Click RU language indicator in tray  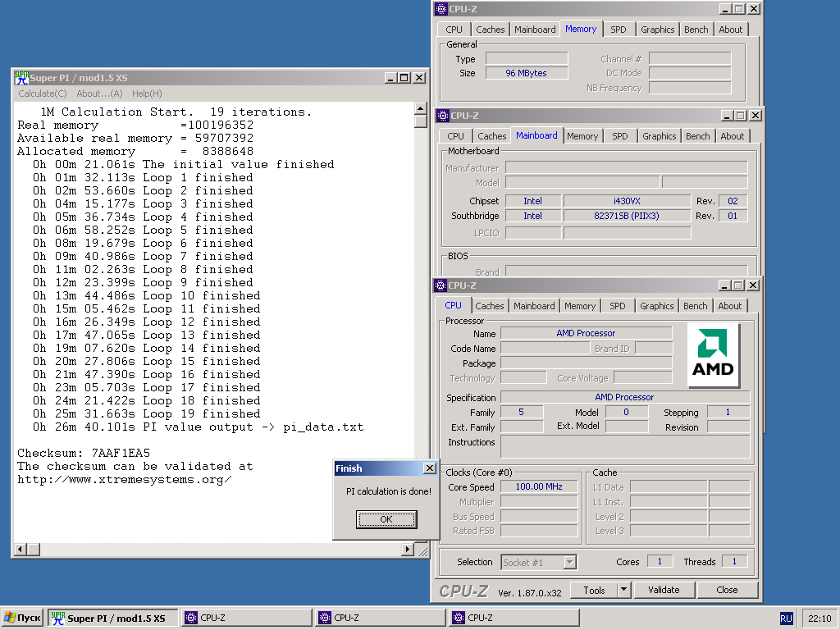(786, 619)
